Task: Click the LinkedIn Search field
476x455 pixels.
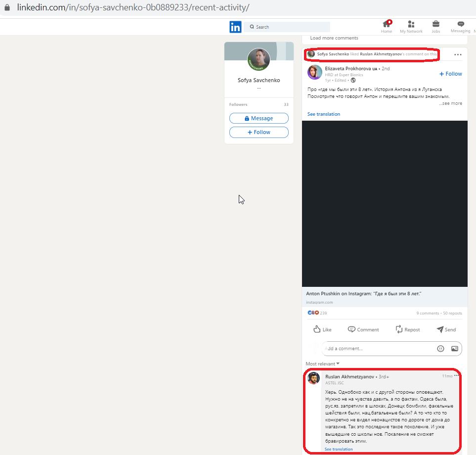Action: [x=287, y=27]
